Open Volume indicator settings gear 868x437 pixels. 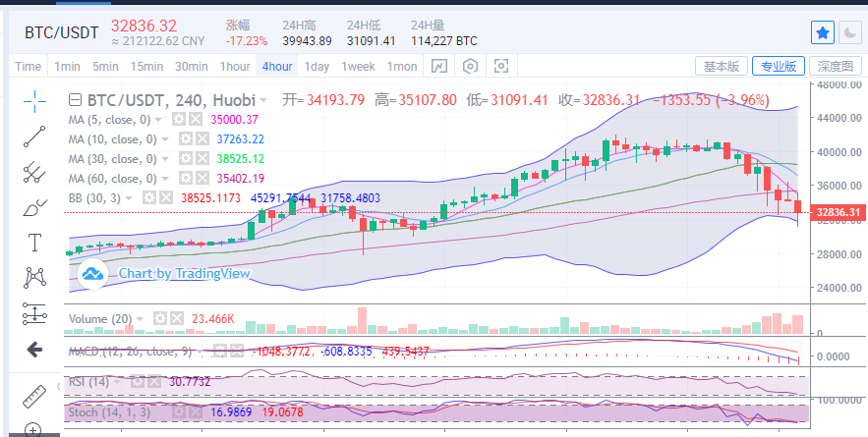coord(159,318)
